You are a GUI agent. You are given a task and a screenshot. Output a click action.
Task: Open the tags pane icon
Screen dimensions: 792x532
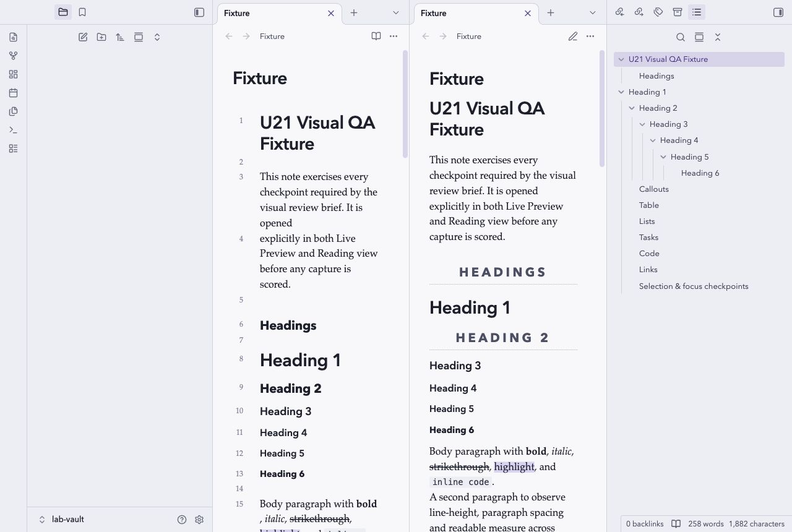(658, 12)
